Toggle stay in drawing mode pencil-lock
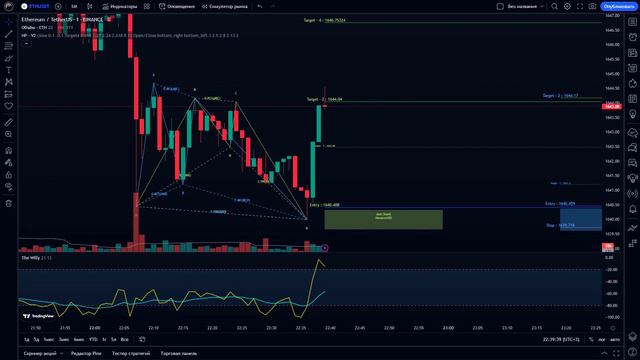 click(x=9, y=162)
